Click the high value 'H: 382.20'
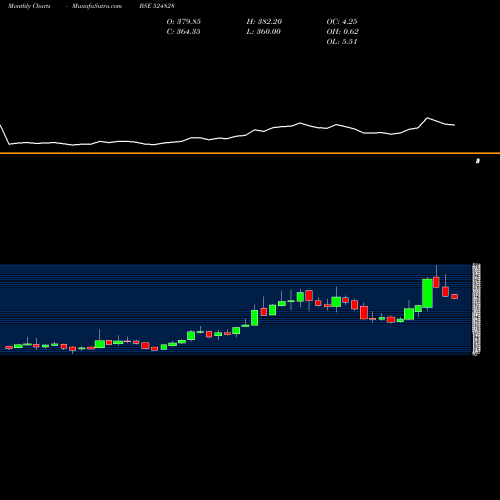The image size is (500, 500). (x=264, y=22)
